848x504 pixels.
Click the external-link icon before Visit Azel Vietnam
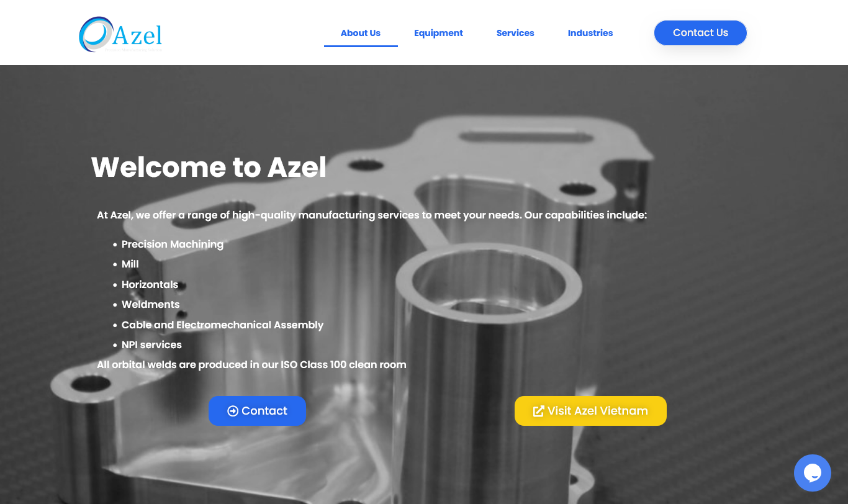pyautogui.click(x=539, y=411)
